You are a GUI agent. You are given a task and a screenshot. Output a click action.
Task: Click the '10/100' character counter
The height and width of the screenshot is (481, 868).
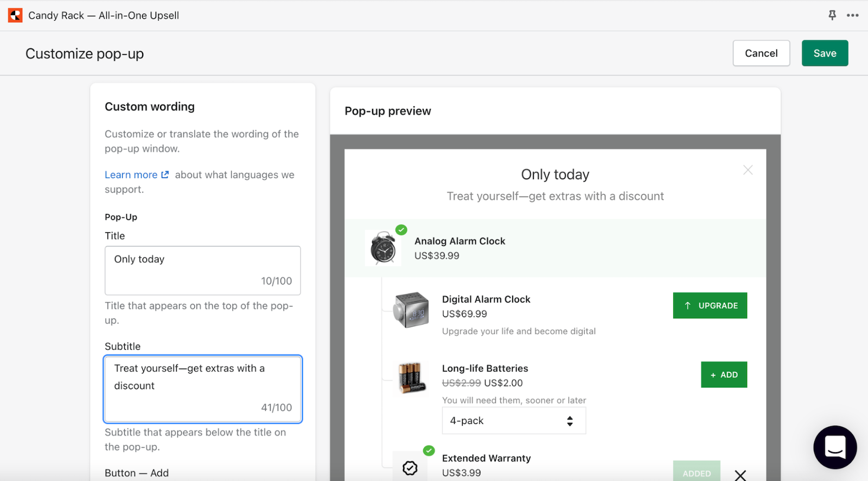pos(276,281)
